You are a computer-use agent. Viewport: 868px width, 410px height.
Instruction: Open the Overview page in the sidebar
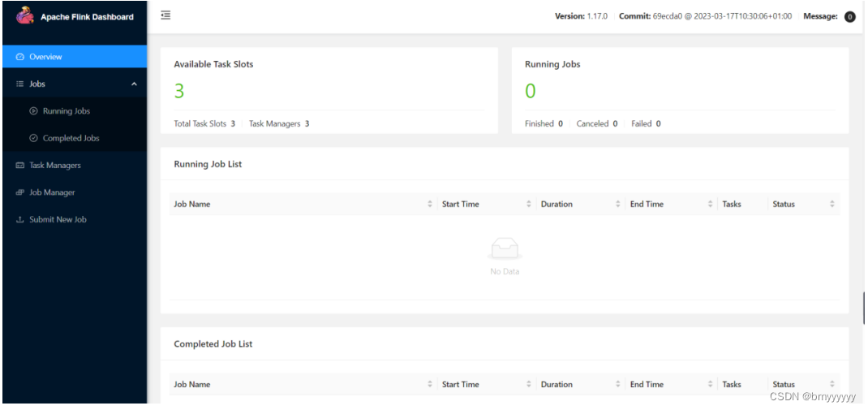click(75, 57)
